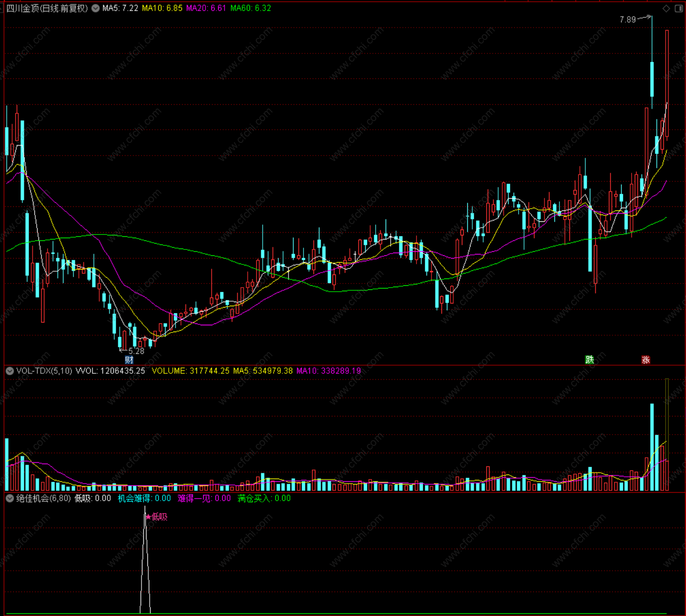This screenshot has width=686, height=616.
Task: Select the MA5: 7.22 label
Action: (120, 8)
